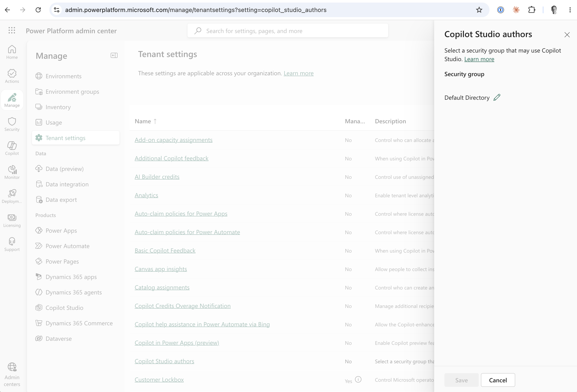This screenshot has height=392, width=577.
Task: Open Admin centers in the left rail
Action: 12,374
